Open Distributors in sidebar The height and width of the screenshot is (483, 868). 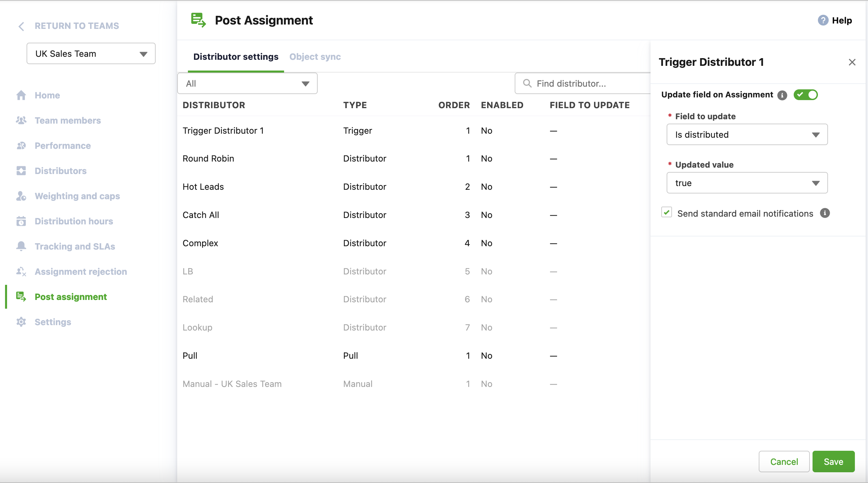click(x=61, y=171)
